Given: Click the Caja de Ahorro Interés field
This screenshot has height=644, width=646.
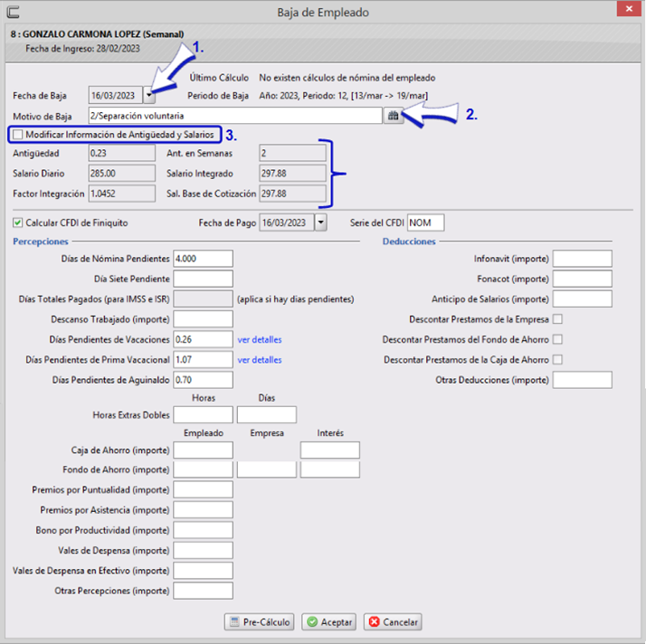Looking at the screenshot, I should tap(330, 450).
